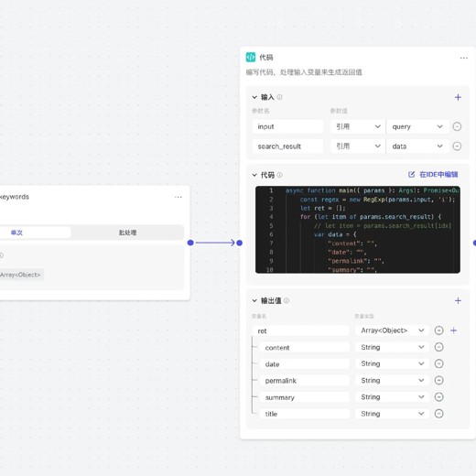The image size is (476, 476).
Task: Remove the content output field
Action: tap(438, 347)
